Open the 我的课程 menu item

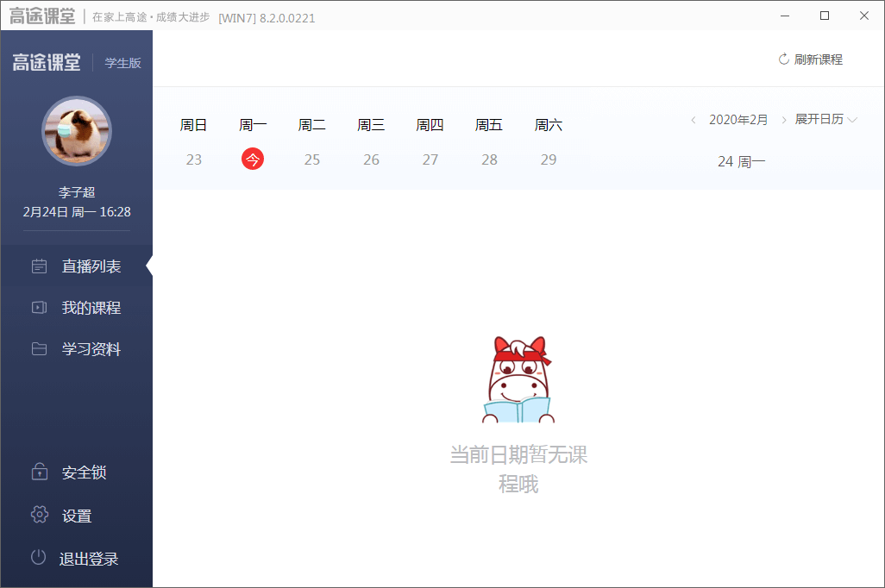91,308
